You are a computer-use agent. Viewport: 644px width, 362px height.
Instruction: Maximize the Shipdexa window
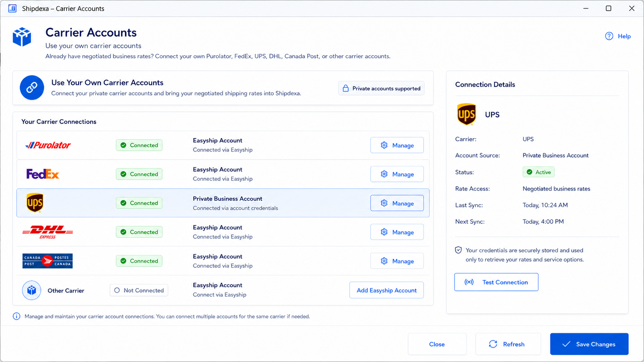pos(609,8)
